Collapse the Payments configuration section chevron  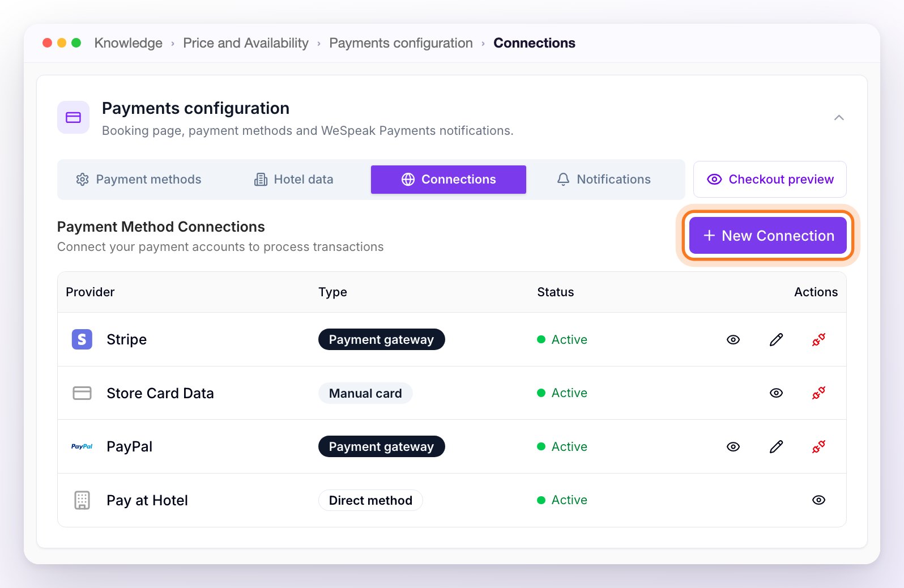(839, 117)
